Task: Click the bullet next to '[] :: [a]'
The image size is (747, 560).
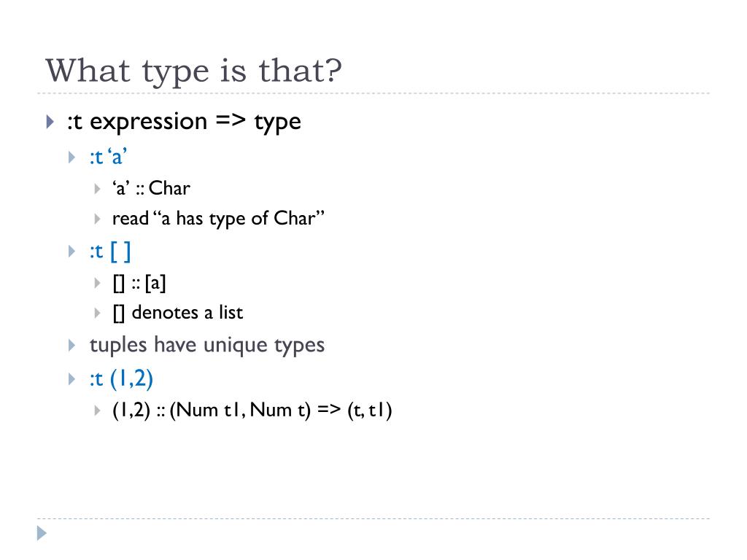Action: point(97,284)
